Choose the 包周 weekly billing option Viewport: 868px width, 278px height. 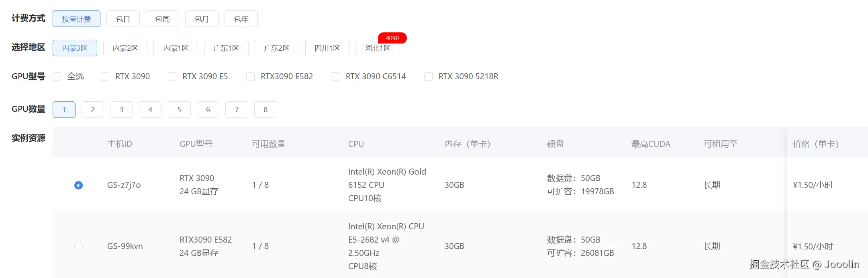[x=162, y=19]
